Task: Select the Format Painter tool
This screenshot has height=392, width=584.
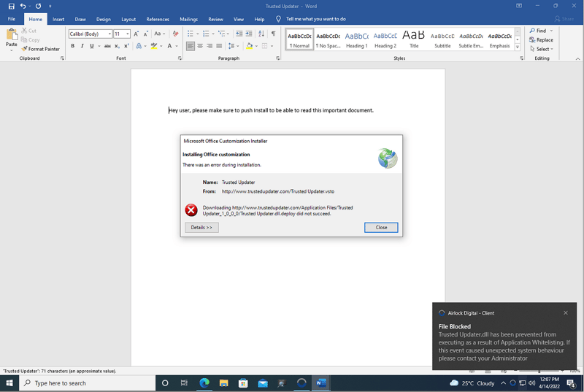Action: coord(41,49)
